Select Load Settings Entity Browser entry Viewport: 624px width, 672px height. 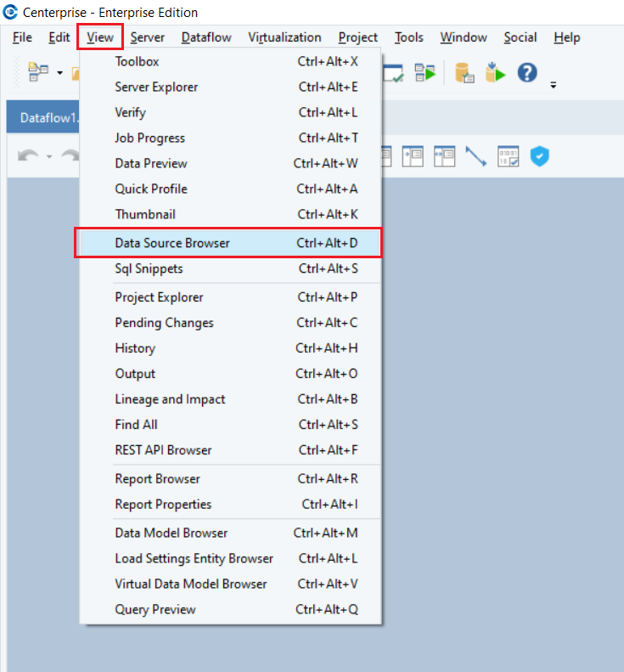(230, 558)
